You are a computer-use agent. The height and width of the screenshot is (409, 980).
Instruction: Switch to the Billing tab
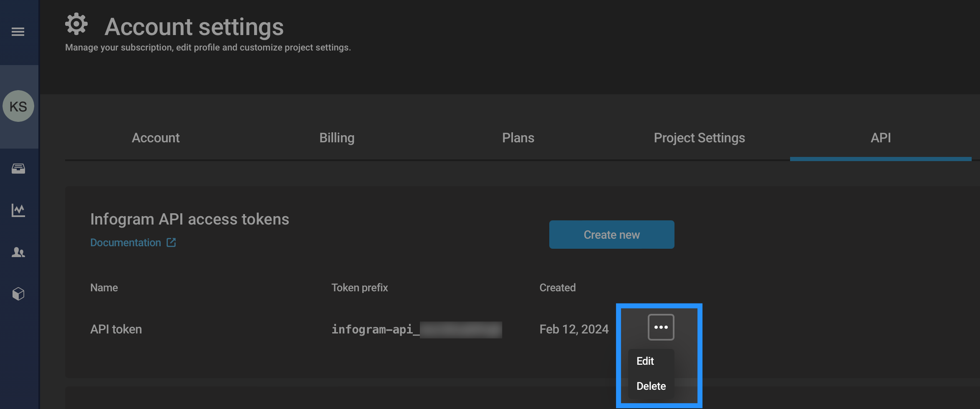click(x=337, y=138)
